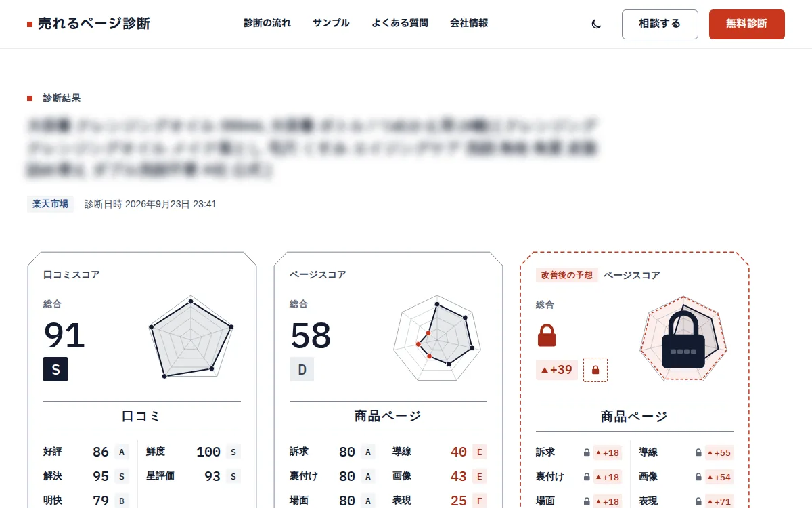Click the +55 badge for 導線

point(719,452)
